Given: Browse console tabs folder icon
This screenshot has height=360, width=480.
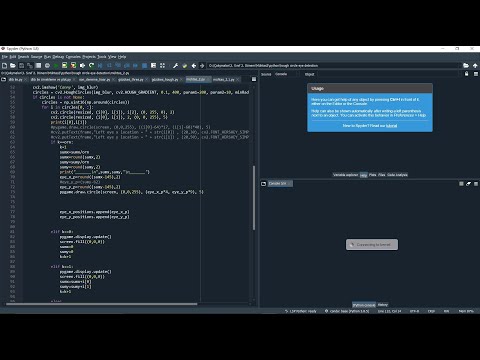Looking at the screenshot, I should (263, 184).
